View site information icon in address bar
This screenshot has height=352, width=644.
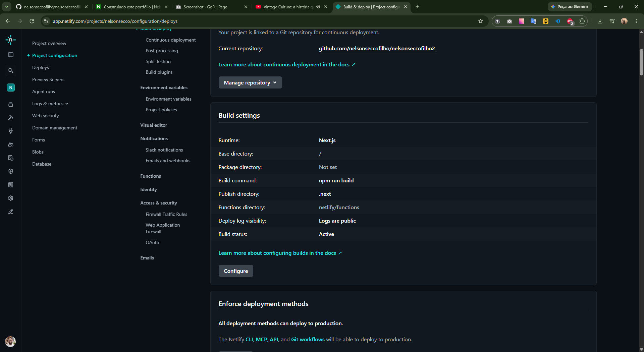tap(46, 21)
